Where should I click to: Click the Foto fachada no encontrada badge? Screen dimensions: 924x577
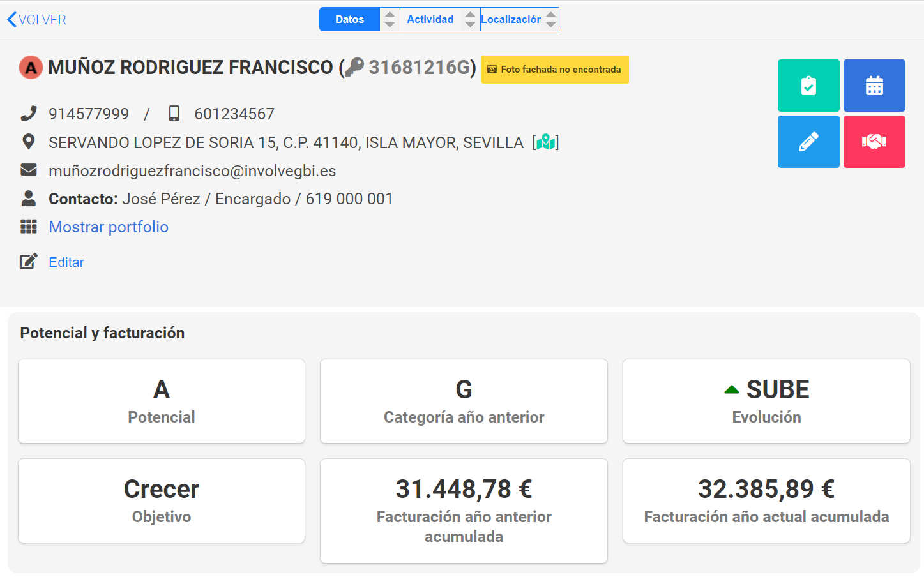pos(555,70)
